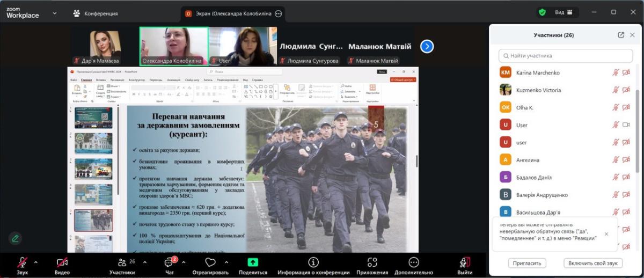The image size is (644, 278).
Task: Unmute microphone with the Звук button
Action: tap(22, 263)
